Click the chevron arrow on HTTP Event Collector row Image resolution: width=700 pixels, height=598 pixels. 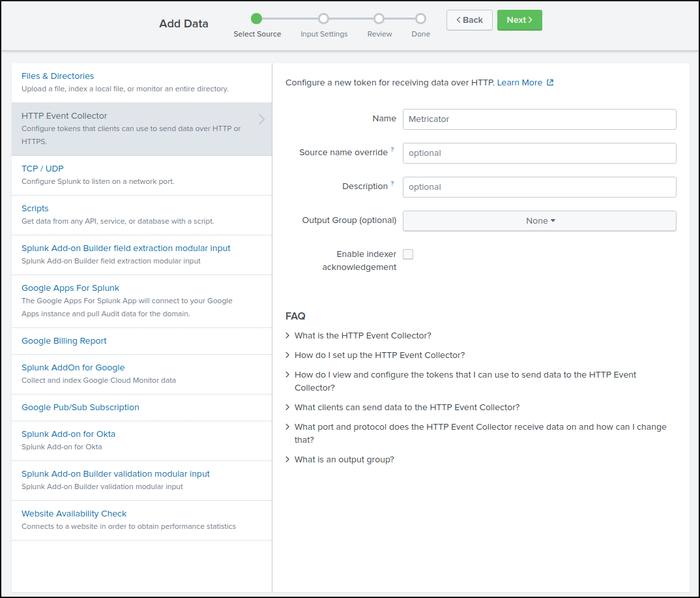click(x=261, y=119)
